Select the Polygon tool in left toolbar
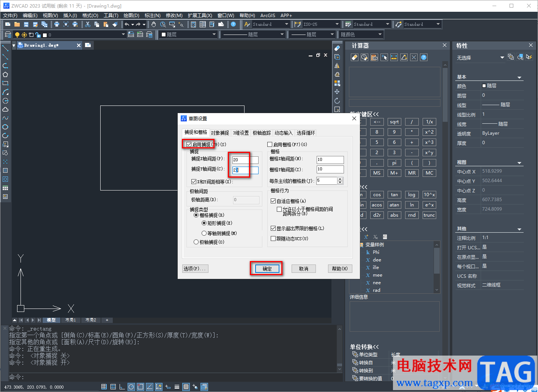The width and height of the screenshot is (538, 392). point(5,75)
